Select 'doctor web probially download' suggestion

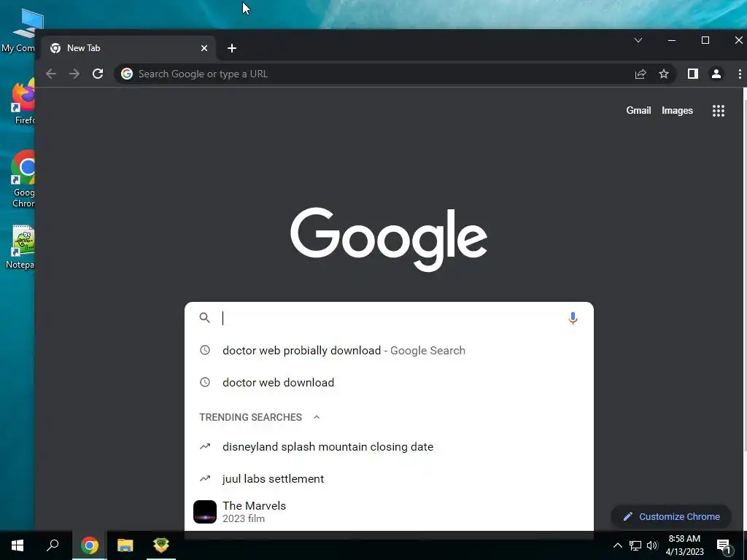[389, 351]
